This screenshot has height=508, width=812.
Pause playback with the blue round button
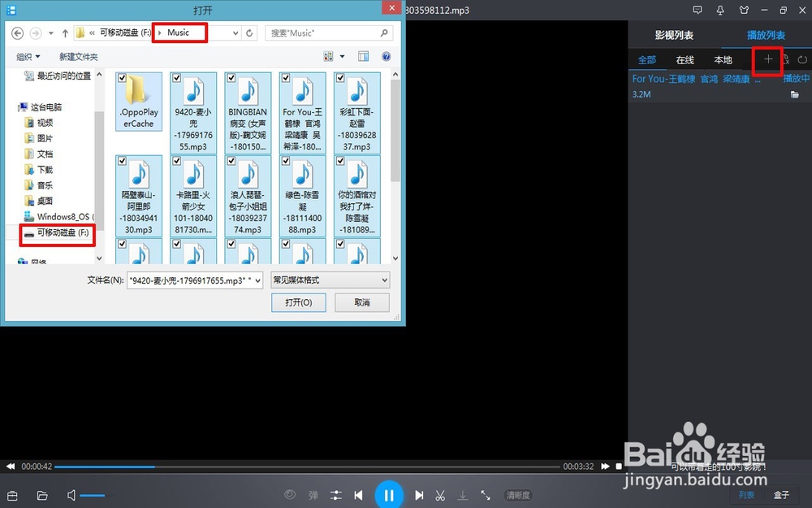click(389, 494)
